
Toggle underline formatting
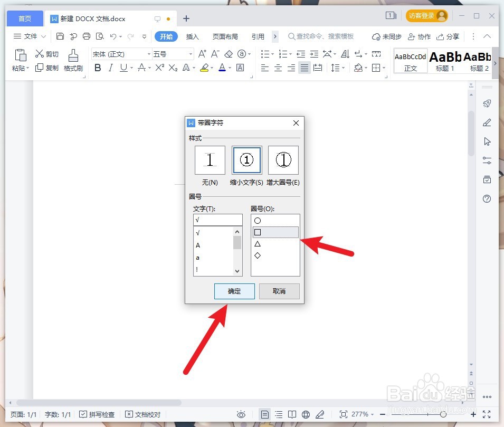pos(123,68)
